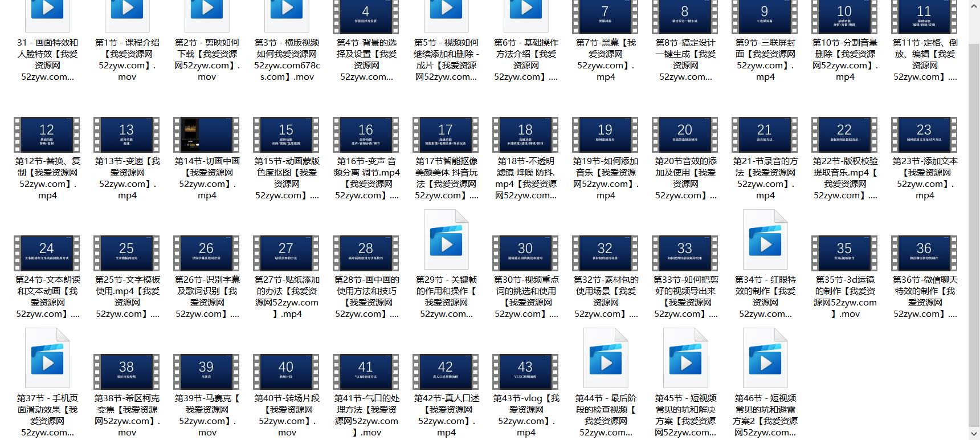Viewport: 980px width, 440px height.
Task: Select the video file icon for 第2节 剪映如何下载
Action: pyautogui.click(x=207, y=15)
